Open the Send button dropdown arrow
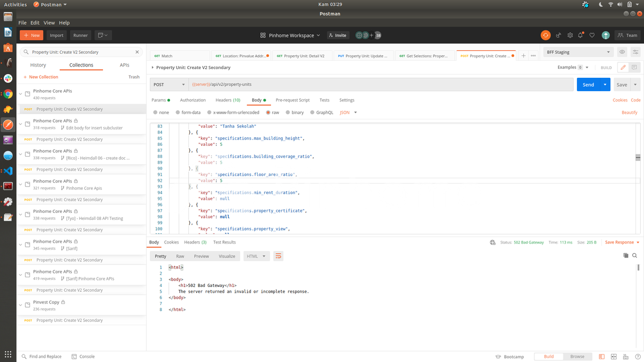 (x=605, y=85)
